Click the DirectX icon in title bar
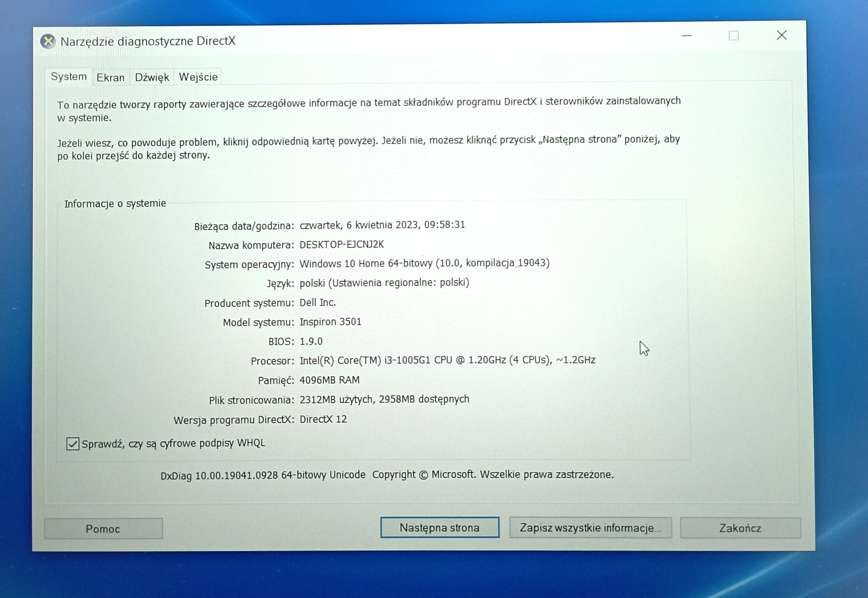868x598 pixels. (48, 41)
